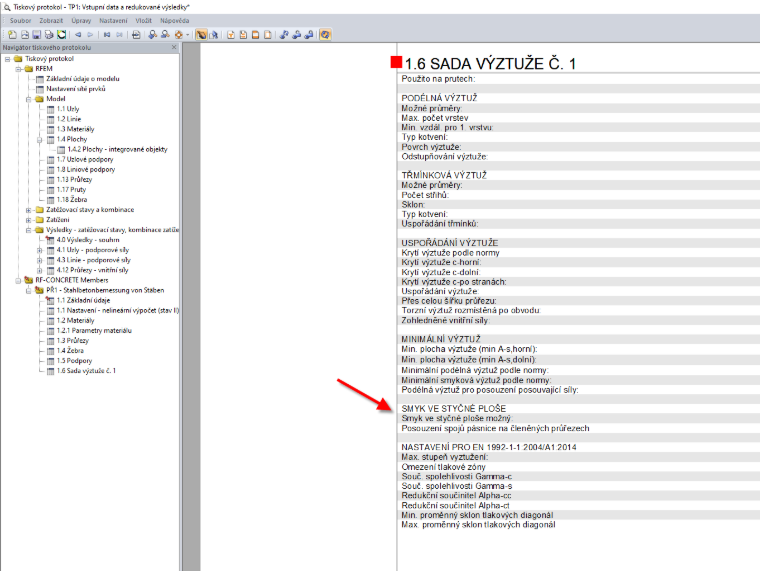The image size is (760, 571).
Task: Select 4.0 Výsledky - souhrn entry
Action: coord(88,240)
